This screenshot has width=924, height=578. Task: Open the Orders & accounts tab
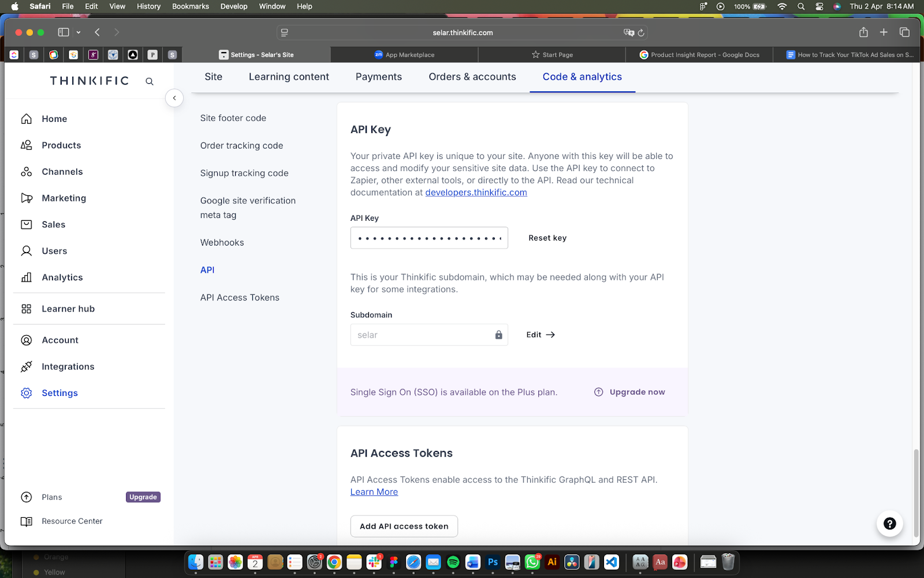pyautogui.click(x=472, y=77)
